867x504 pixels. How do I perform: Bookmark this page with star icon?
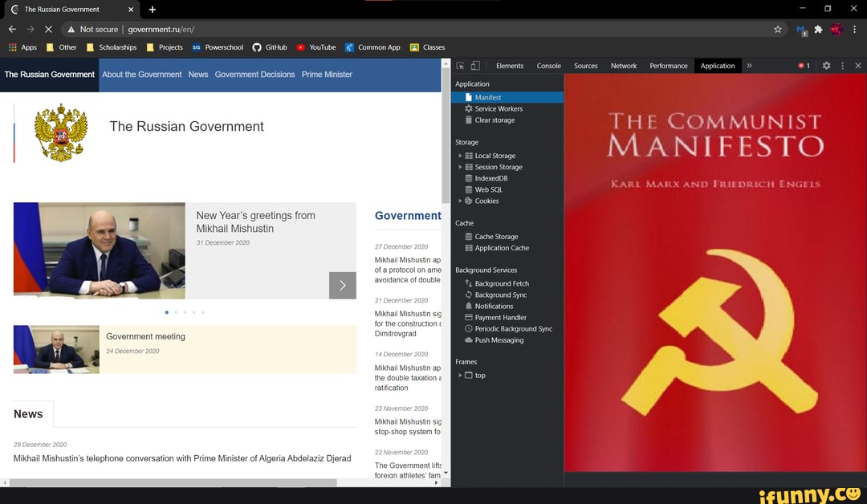click(777, 29)
